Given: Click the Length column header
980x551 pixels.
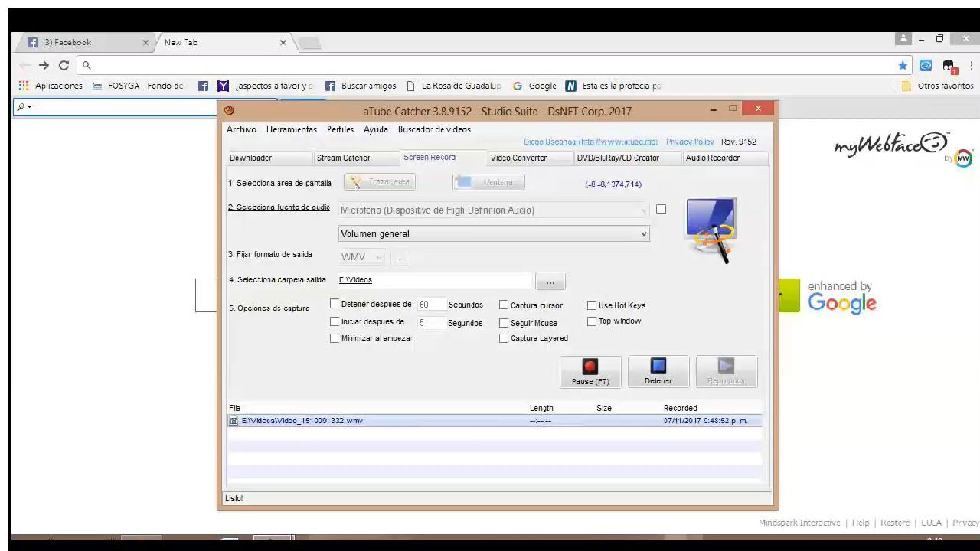Looking at the screenshot, I should tap(541, 408).
